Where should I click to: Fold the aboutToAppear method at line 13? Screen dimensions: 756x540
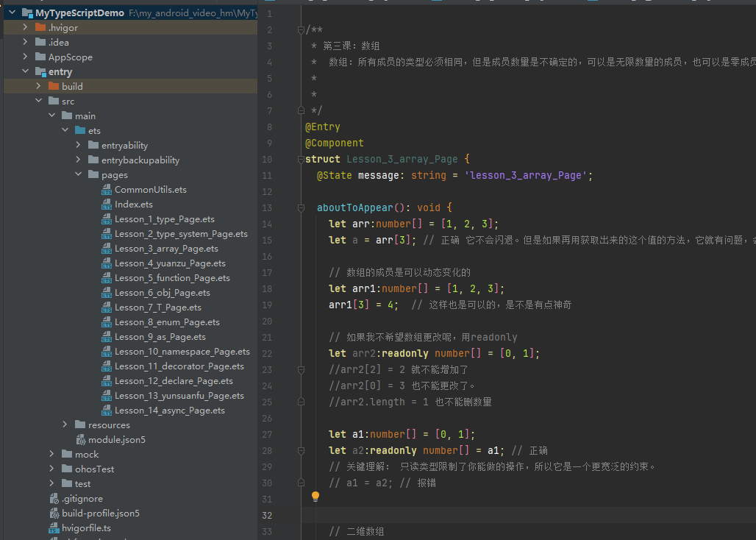coord(301,207)
